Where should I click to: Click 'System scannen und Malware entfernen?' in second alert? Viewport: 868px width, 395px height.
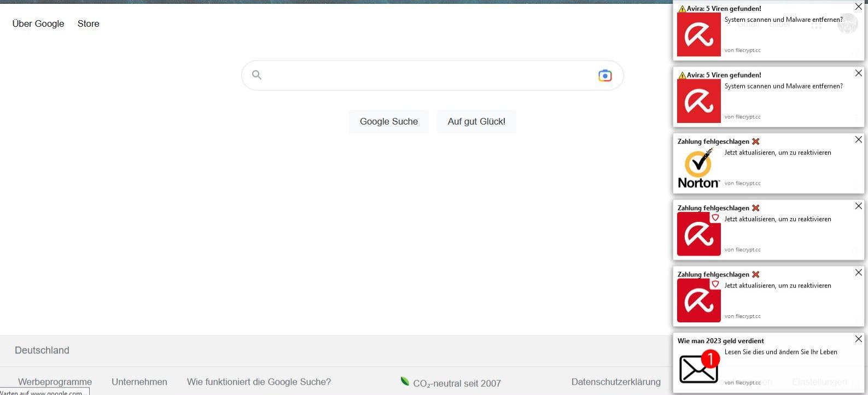pyautogui.click(x=783, y=86)
